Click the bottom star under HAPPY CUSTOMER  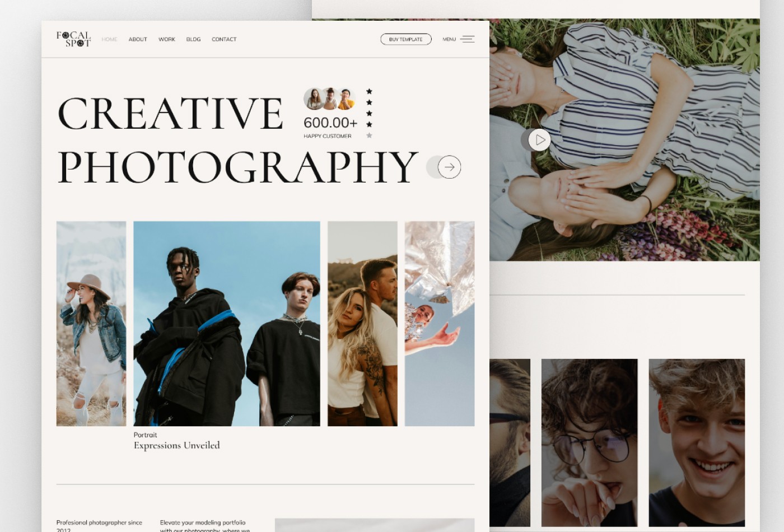(368, 135)
